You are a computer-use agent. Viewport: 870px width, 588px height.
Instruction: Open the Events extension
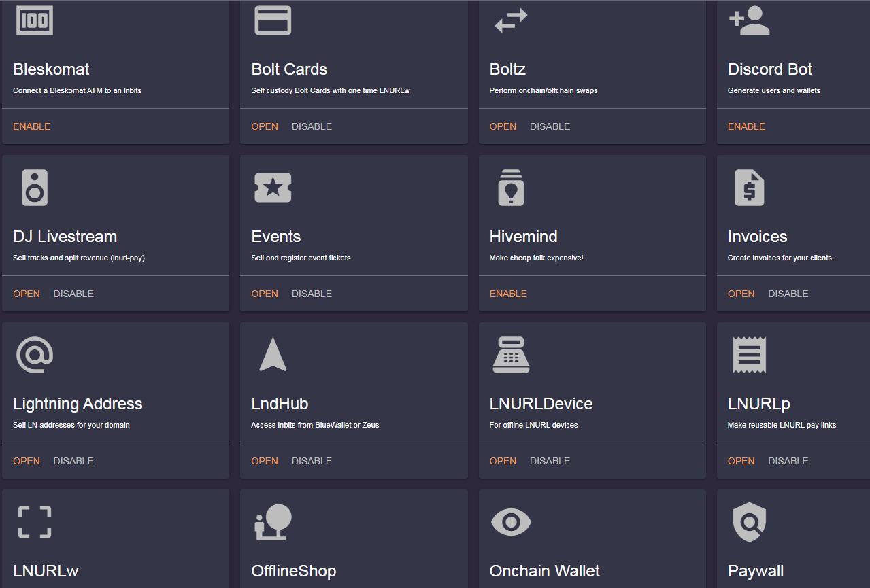point(265,293)
